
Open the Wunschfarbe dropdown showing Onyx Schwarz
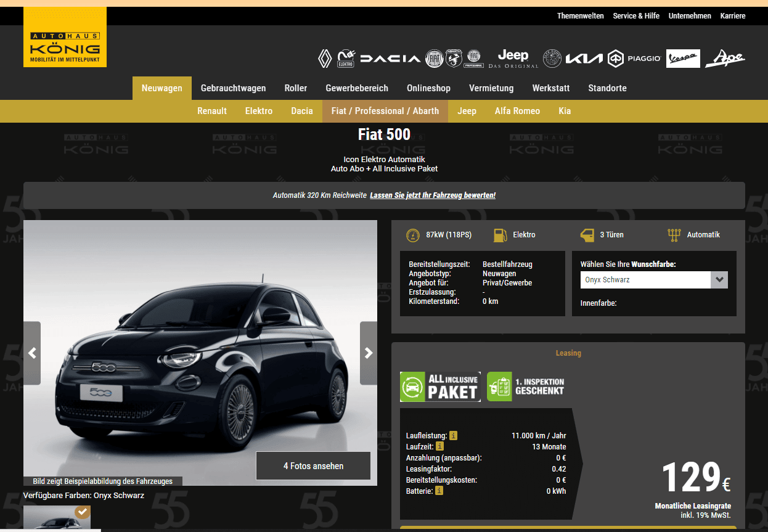[654, 280]
